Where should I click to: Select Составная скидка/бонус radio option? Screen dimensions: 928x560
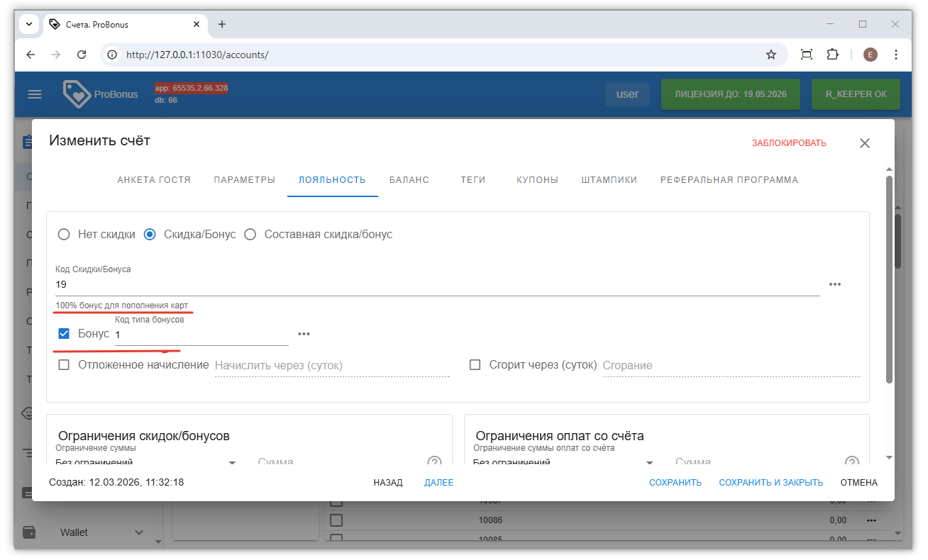point(250,235)
